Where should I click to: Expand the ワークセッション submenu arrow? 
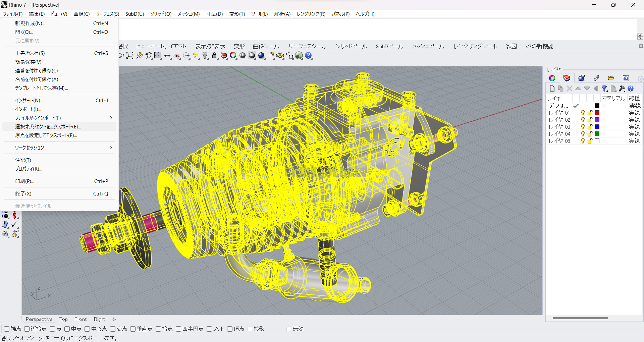tap(111, 148)
